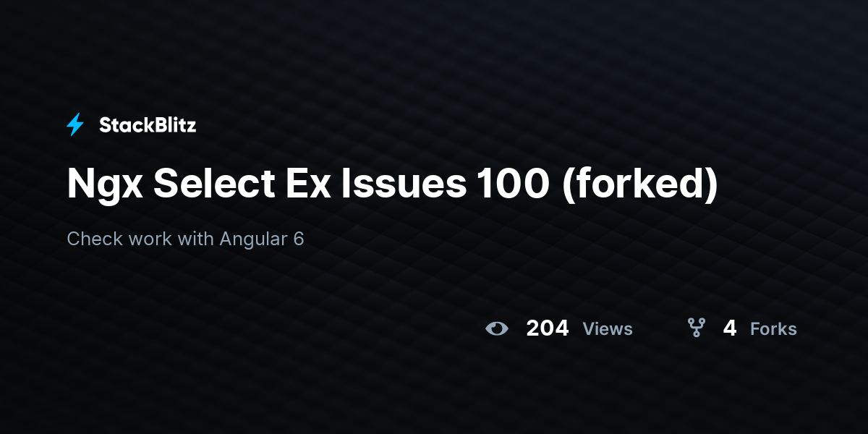Click the fork icon beside the number 4
The width and height of the screenshot is (868, 434).
click(697, 328)
